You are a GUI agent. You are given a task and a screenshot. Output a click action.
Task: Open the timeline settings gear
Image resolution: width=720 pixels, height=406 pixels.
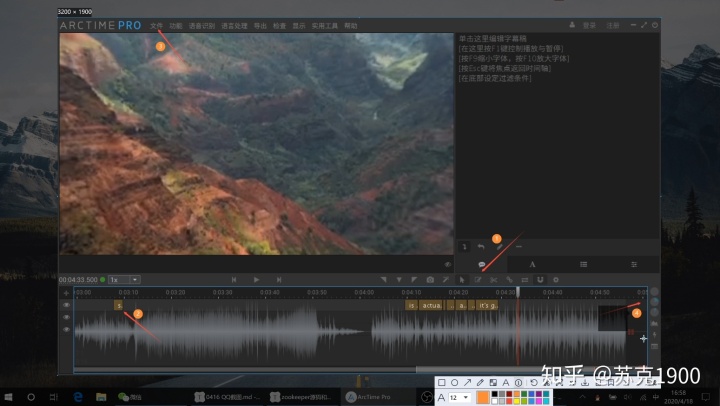pos(556,280)
